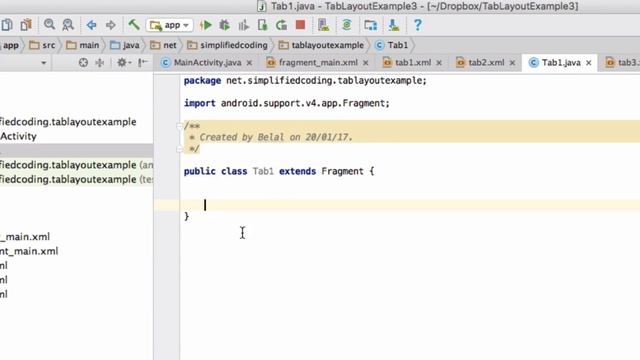This screenshot has height=360, width=640.
Task: Run app with coverage icon
Action: coord(244,25)
